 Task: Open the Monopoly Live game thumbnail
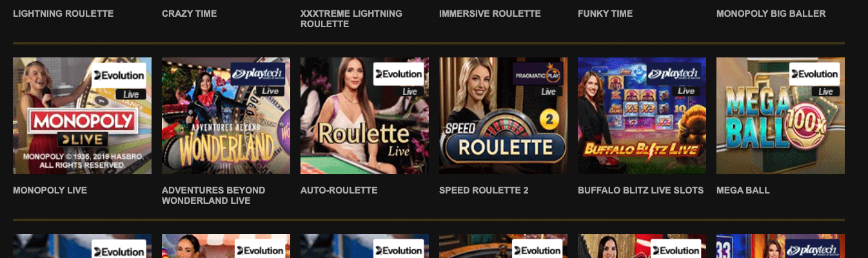[82, 115]
